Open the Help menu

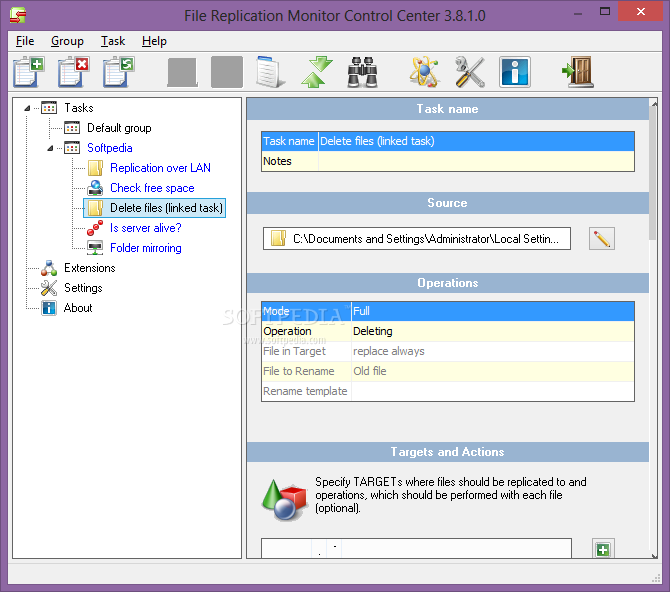pos(154,41)
